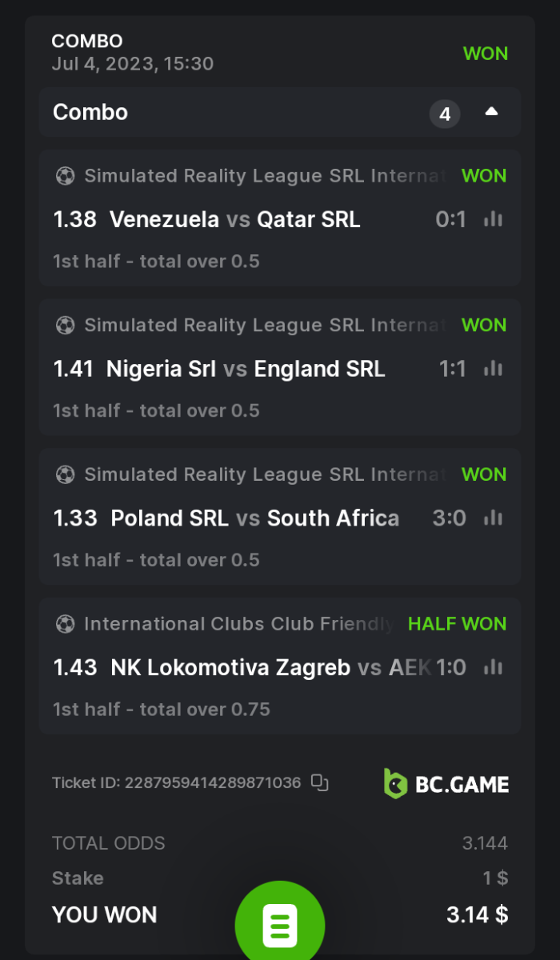Open statistics for Poland vs South Africa
This screenshot has width=560, height=960.
click(x=493, y=518)
